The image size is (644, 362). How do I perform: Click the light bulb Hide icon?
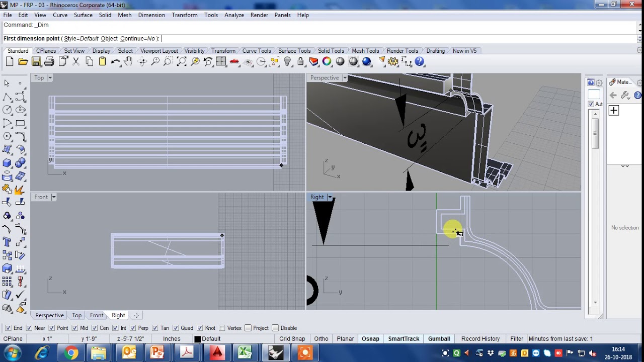[x=287, y=62]
